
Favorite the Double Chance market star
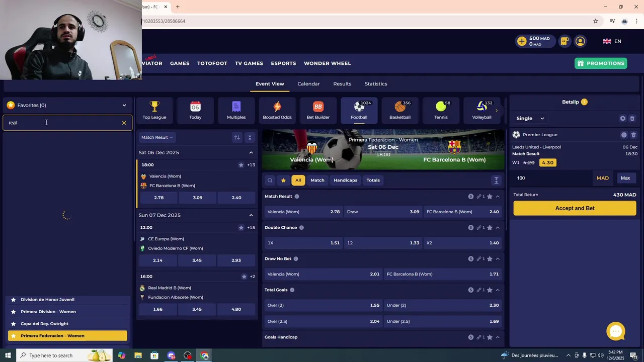(490, 228)
